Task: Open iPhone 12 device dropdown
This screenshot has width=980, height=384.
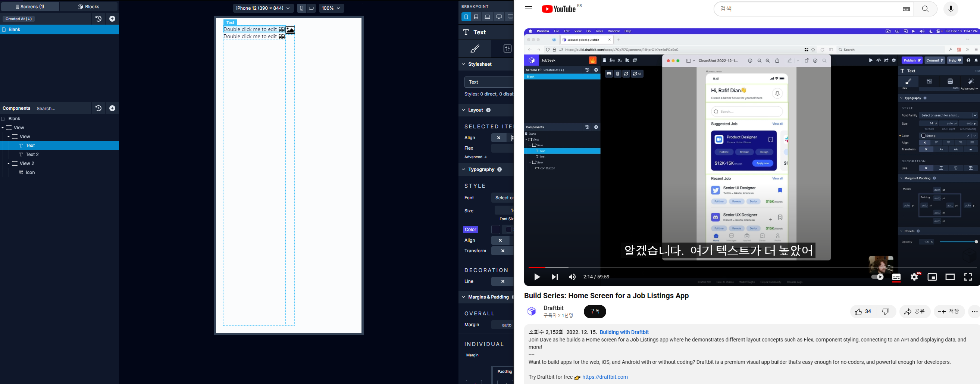Action: pos(263,8)
